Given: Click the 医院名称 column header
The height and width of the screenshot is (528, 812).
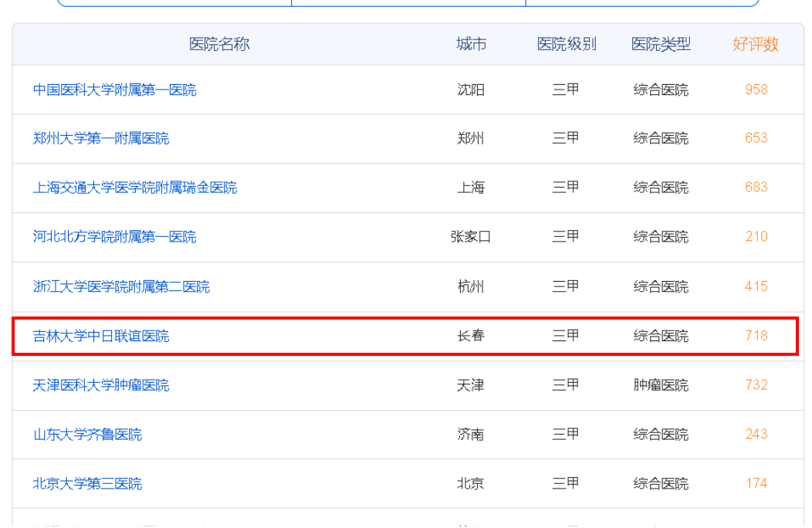Looking at the screenshot, I should 219,44.
